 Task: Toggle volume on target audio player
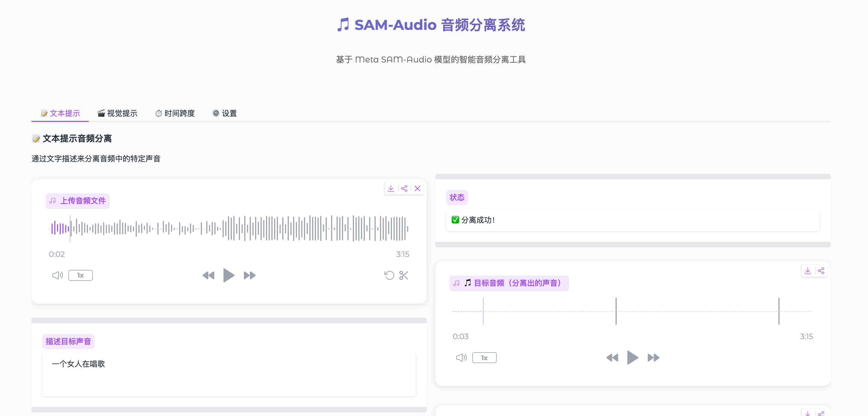point(461,358)
